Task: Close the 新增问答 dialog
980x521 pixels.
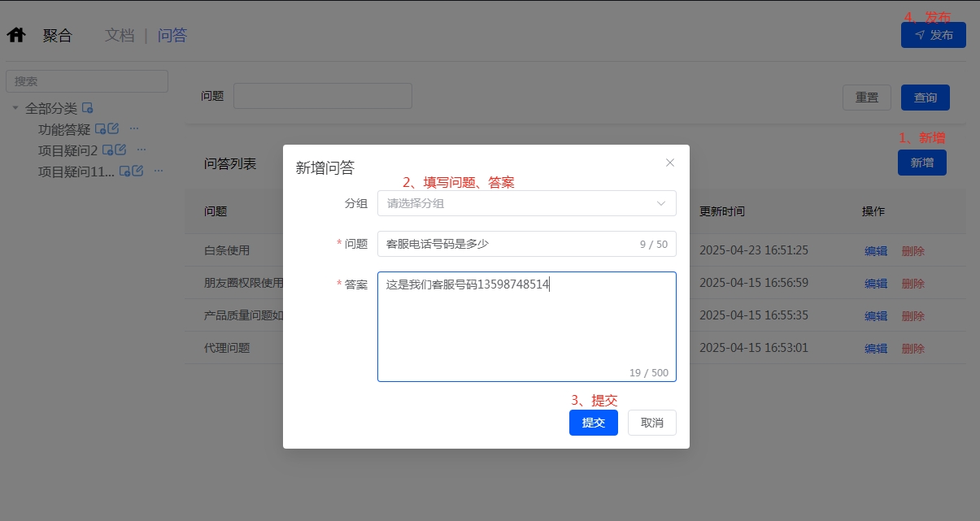Action: (669, 163)
